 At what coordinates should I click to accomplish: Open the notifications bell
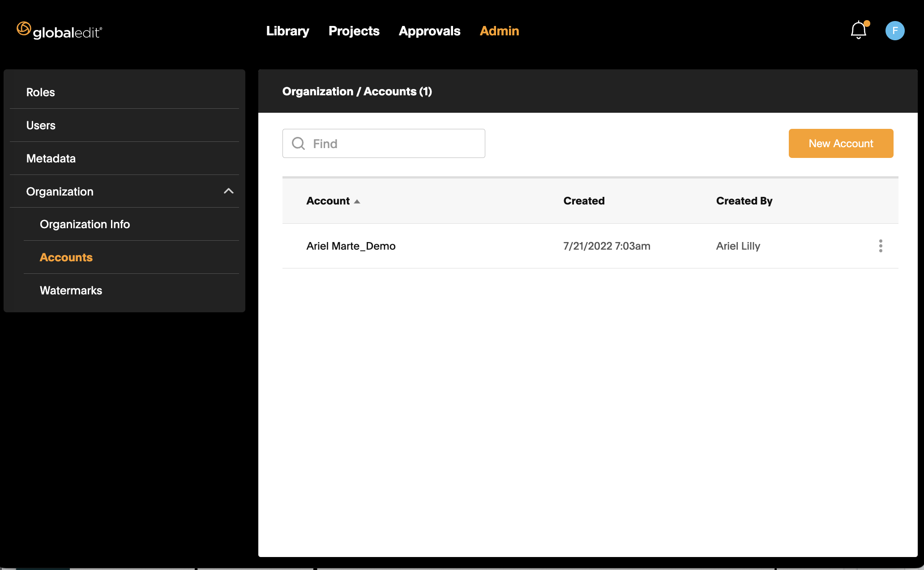pos(859,30)
